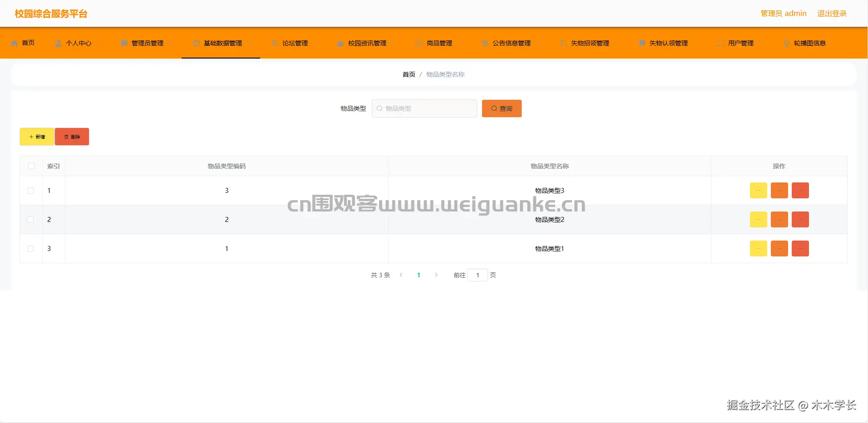Screen dimensions: 868x423
Task: Toggle the select-all checkbox in table header
Action: pos(31,166)
